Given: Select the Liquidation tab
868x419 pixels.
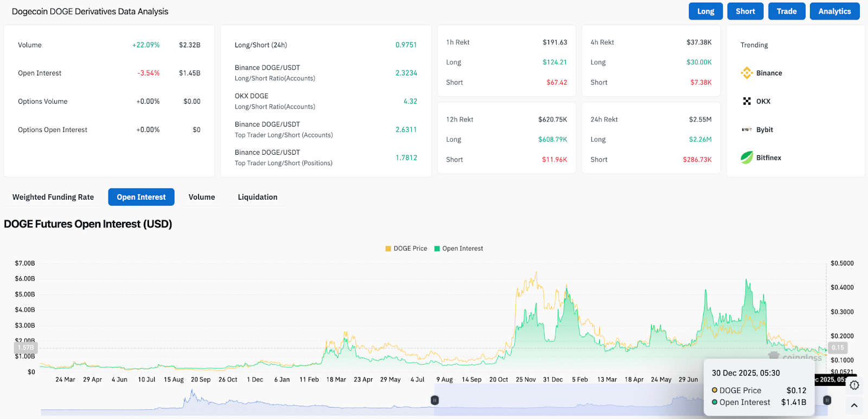Looking at the screenshot, I should tap(258, 197).
